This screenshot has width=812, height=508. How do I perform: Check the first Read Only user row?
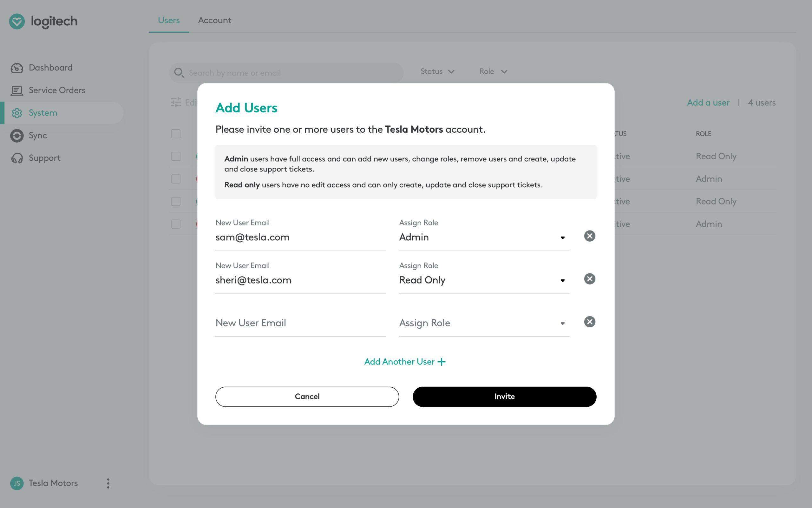pos(176,156)
